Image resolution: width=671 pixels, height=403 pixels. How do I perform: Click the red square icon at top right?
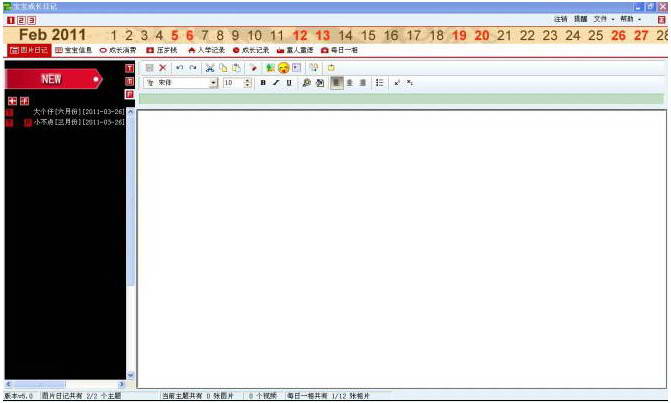661,20
